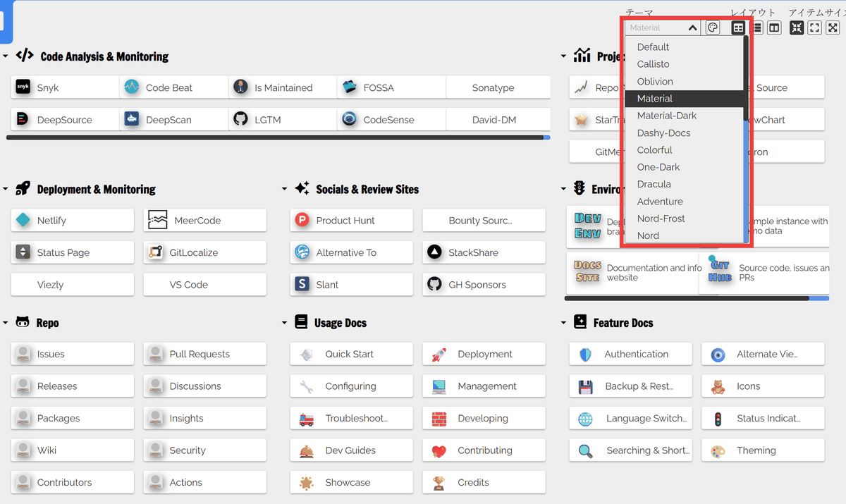Viewport: 846px width, 504px height.
Task: Set item size to small icon
Action: point(797,28)
